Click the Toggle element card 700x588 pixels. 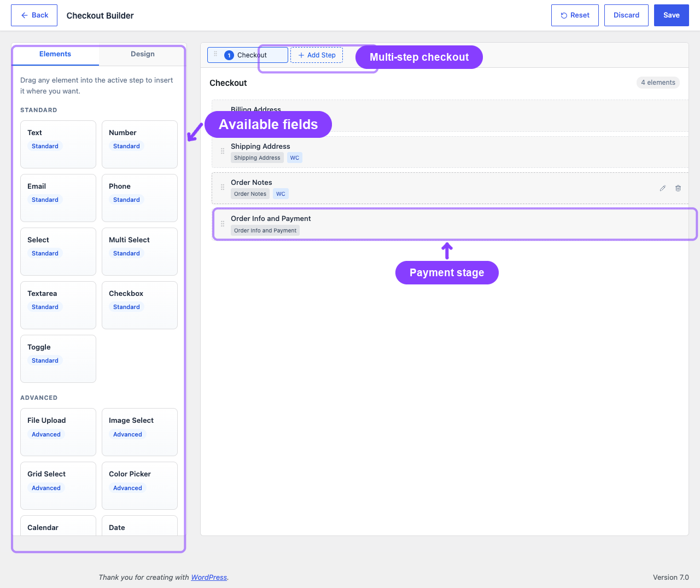(x=58, y=359)
